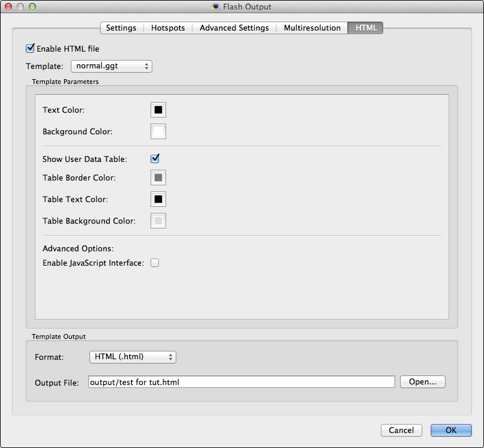Open the Text Color swatch picker

[158, 110]
